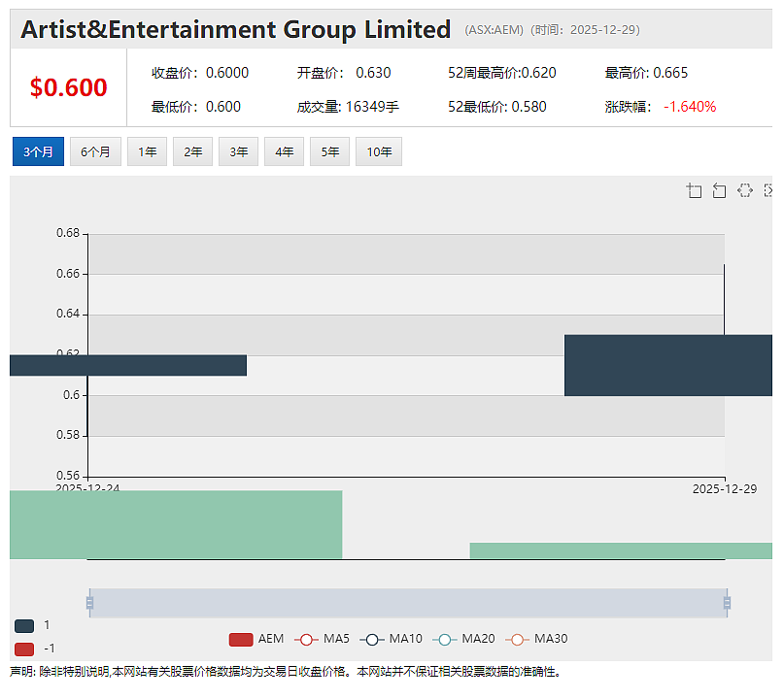The height and width of the screenshot is (699, 784).
Task: Click the 0.68 y-axis label
Action: click(x=68, y=233)
